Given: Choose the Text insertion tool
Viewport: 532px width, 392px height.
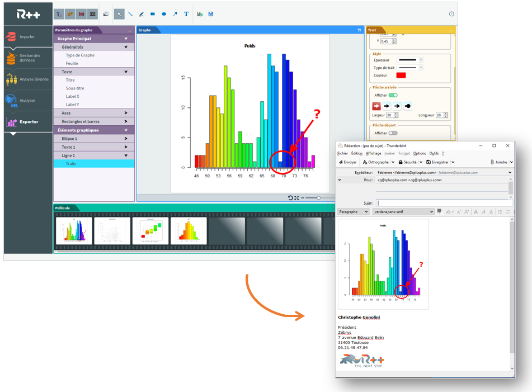Looking at the screenshot, I should (186, 14).
